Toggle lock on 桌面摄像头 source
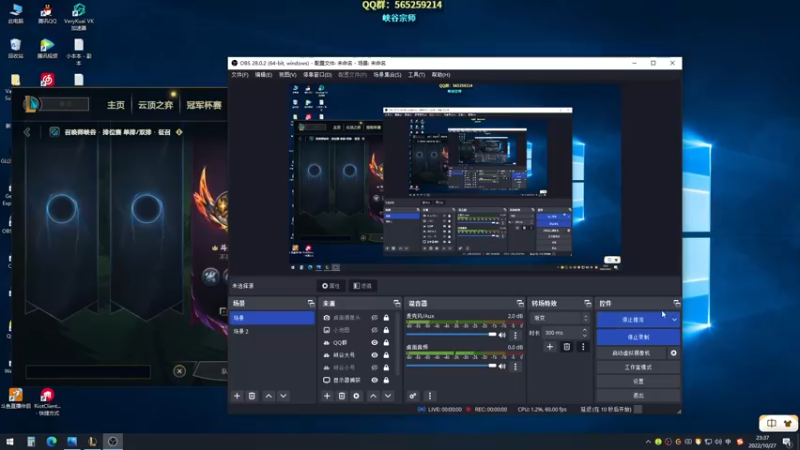 pos(386,317)
